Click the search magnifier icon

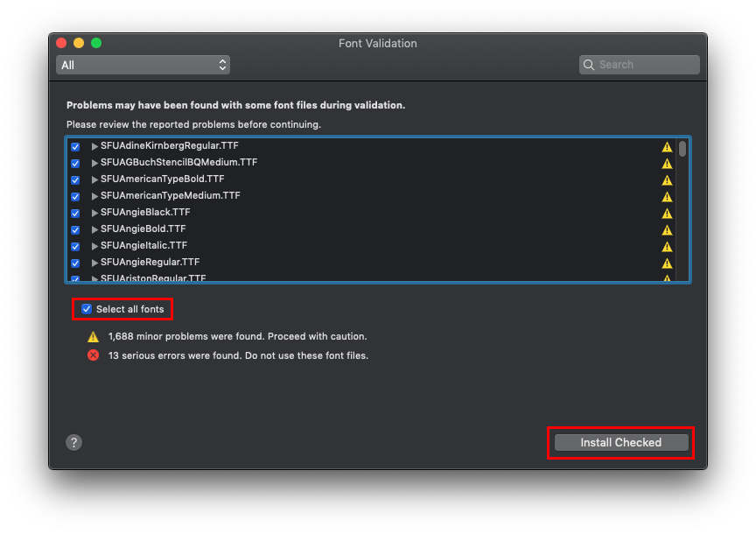click(591, 65)
